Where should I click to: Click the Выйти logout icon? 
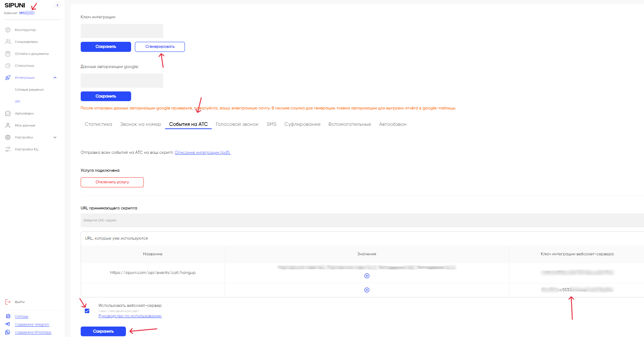coord(8,302)
